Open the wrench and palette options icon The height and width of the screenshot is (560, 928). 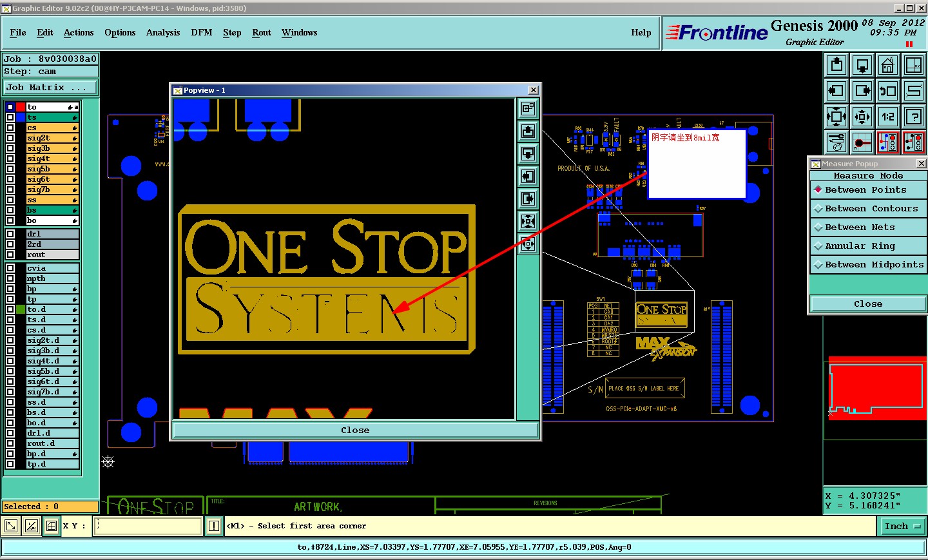[x=836, y=142]
